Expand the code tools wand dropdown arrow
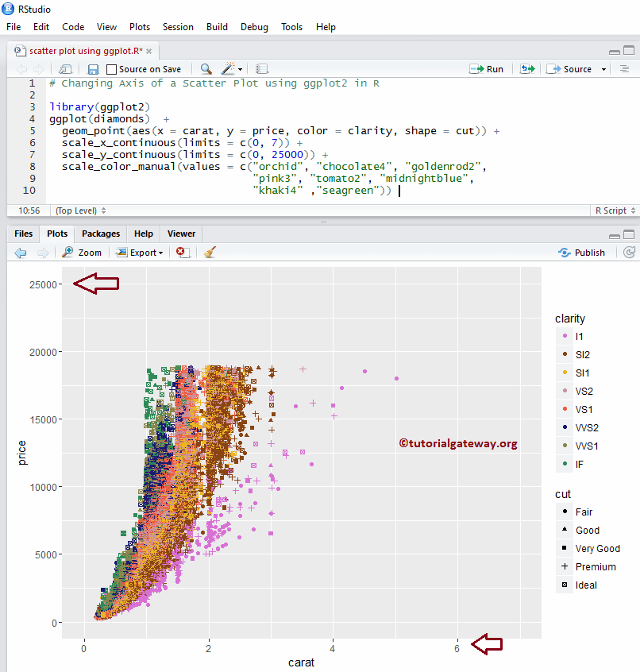This screenshot has width=640, height=672. click(x=241, y=69)
